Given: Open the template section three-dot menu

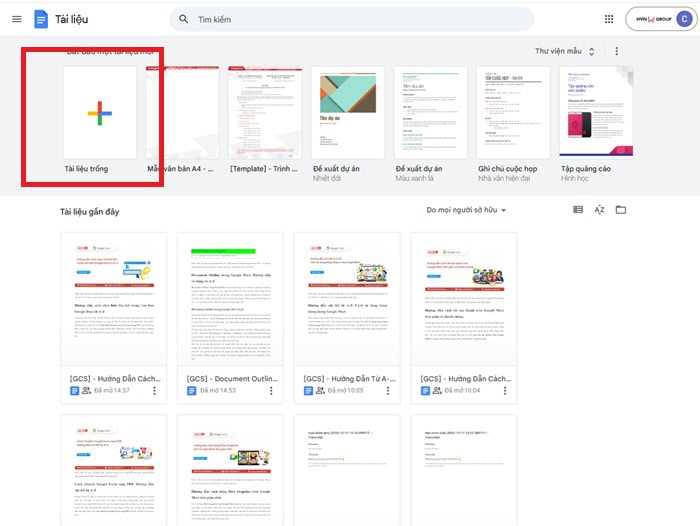Looking at the screenshot, I should point(617,51).
